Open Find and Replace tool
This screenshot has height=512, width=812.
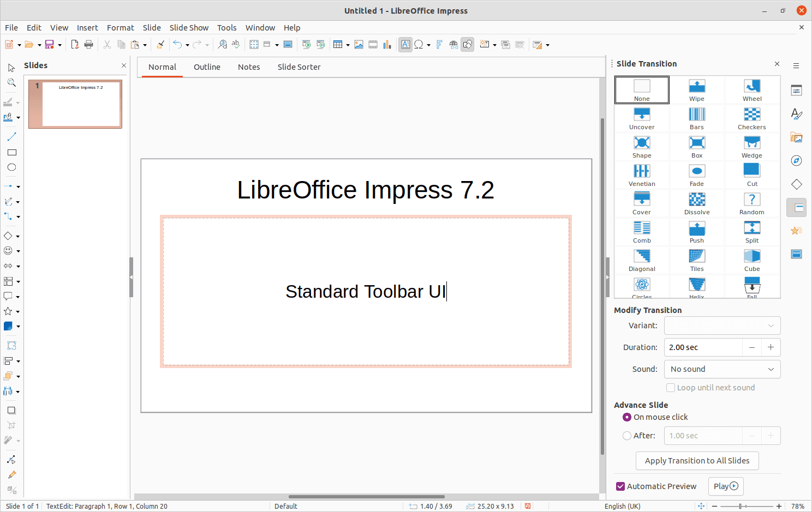[222, 45]
